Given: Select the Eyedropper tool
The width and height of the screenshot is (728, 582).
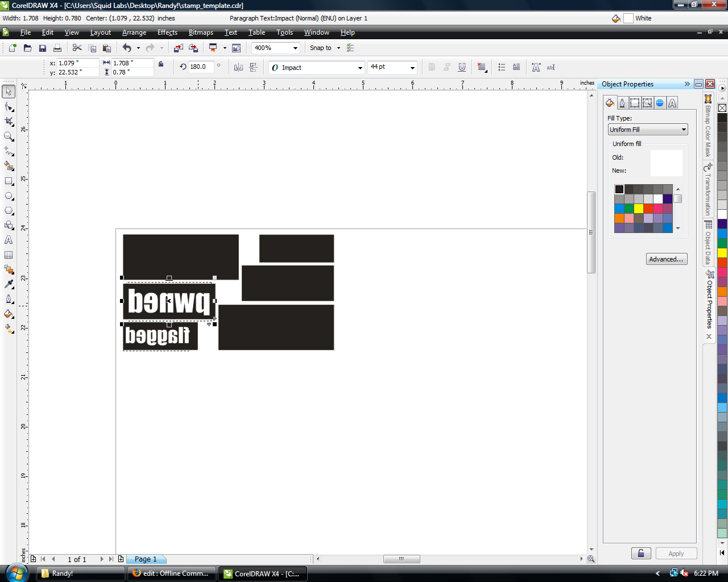Looking at the screenshot, I should tap(9, 284).
